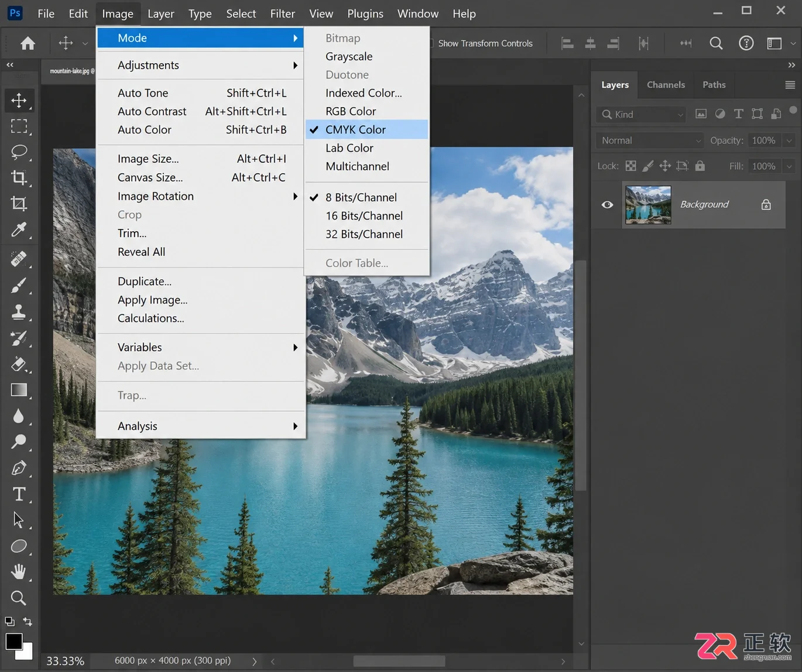Screen dimensions: 802x672
Task: Select the Clone Stamp tool
Action: pos(19,311)
